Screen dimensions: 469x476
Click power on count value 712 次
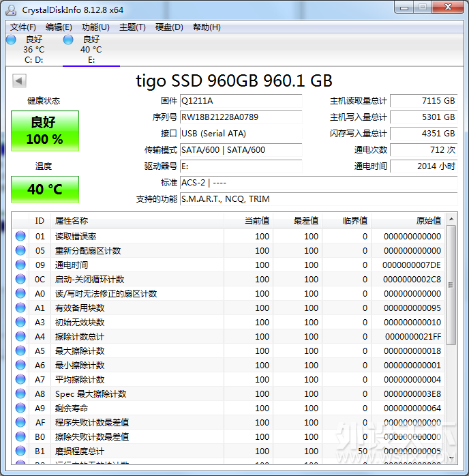click(423, 150)
